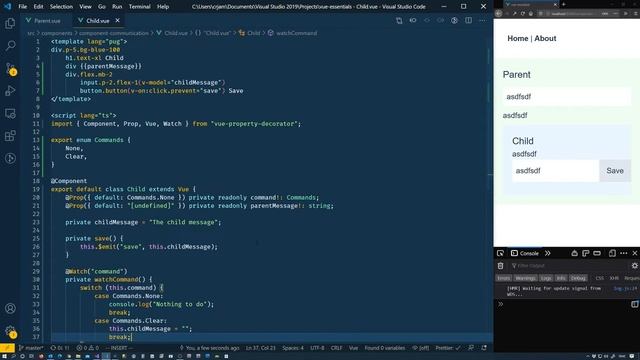Open devtools ellipsis customize menu

624,253
